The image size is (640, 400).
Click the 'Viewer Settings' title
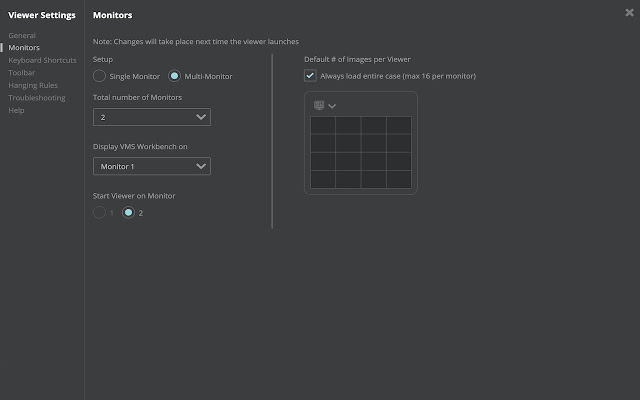(x=42, y=15)
